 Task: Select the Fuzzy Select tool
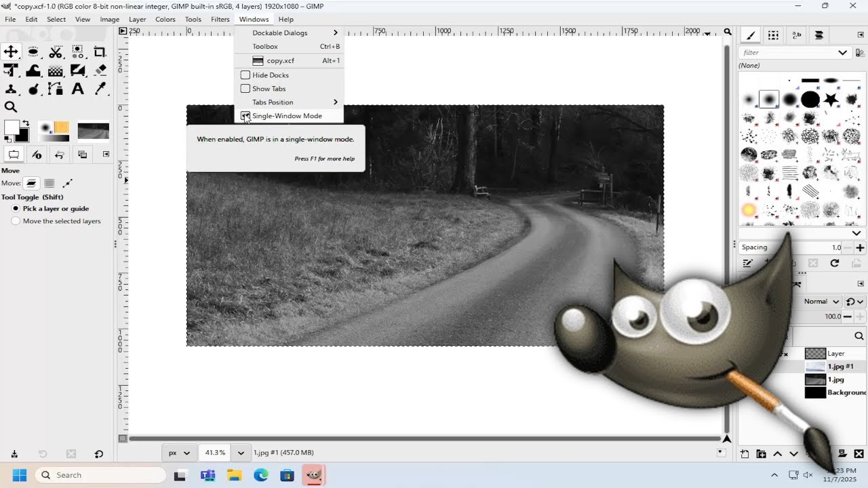click(x=78, y=52)
